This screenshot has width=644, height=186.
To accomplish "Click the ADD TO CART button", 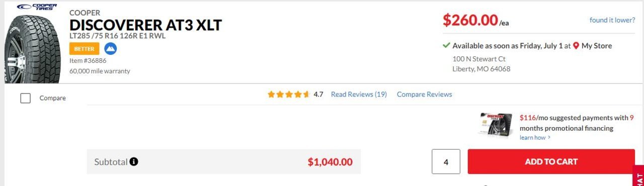I will 551,162.
